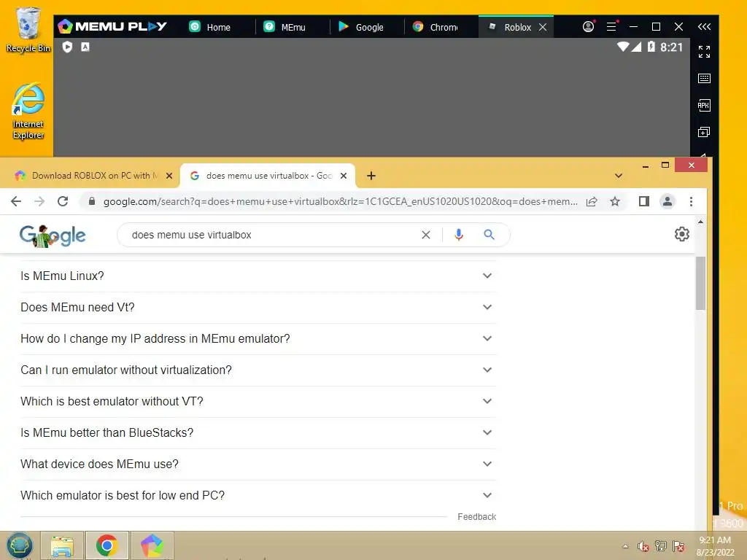The width and height of the screenshot is (747, 560).
Task: Open the Recycle Bin desktop icon
Action: click(x=28, y=30)
